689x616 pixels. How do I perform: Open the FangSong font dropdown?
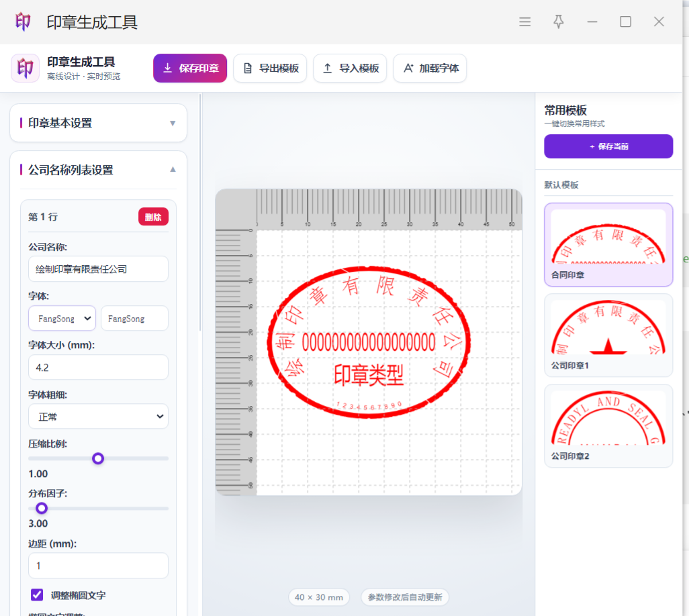point(62,318)
